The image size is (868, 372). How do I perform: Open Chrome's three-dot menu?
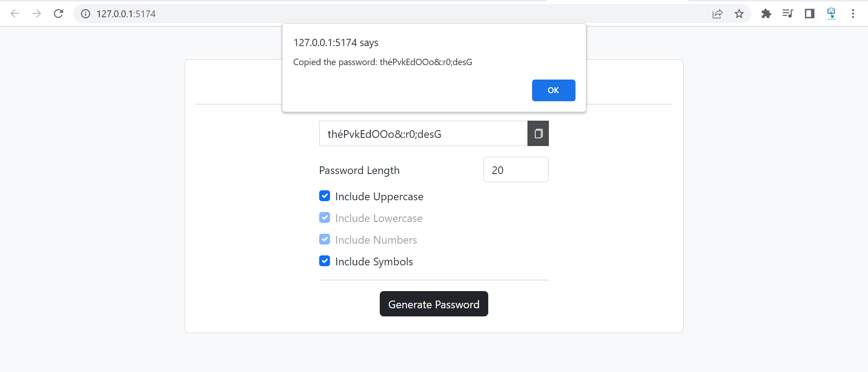point(853,14)
